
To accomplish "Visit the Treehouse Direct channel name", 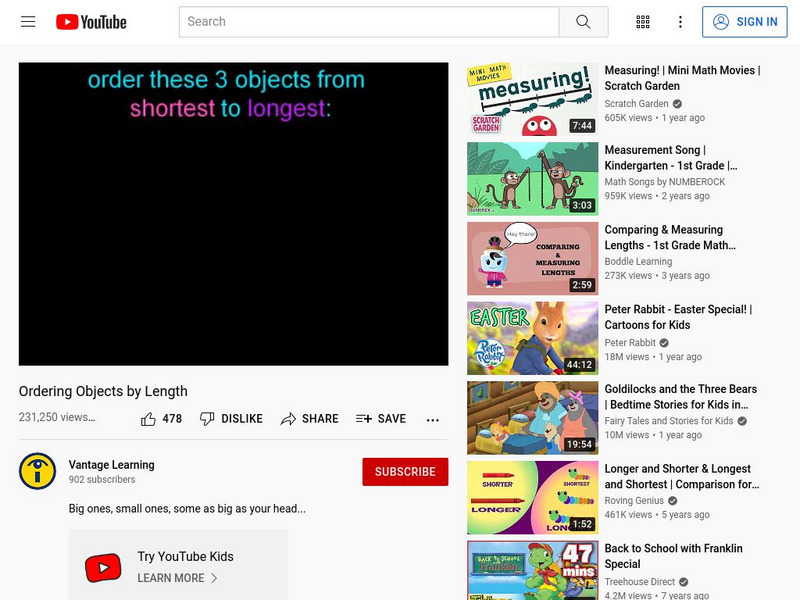I will (x=640, y=582).
